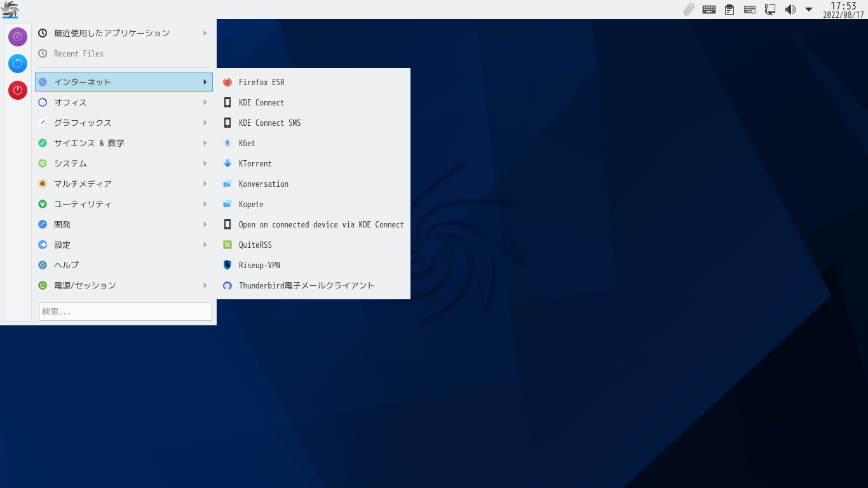
Task: Click the KDE Connect SMS phone icon
Action: point(227,123)
